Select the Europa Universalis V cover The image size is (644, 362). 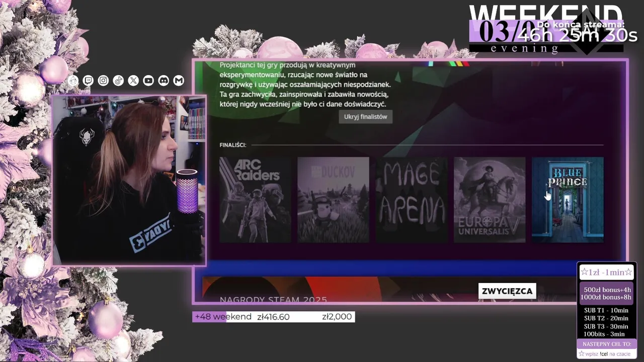point(490,200)
